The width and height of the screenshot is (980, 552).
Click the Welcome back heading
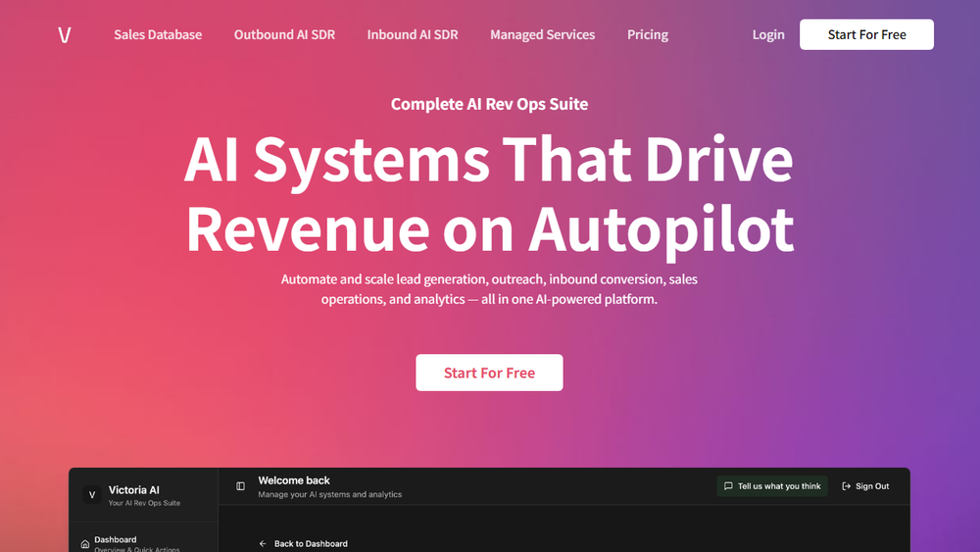coord(294,480)
